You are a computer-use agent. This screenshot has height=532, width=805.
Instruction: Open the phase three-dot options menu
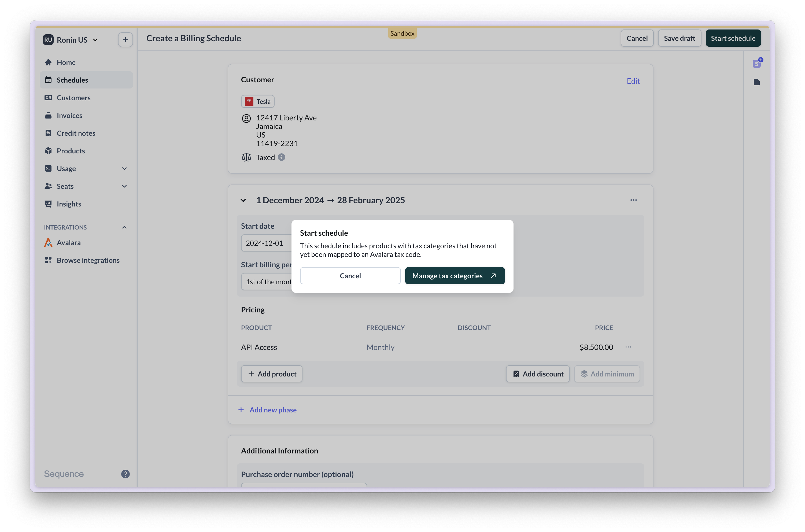(634, 200)
